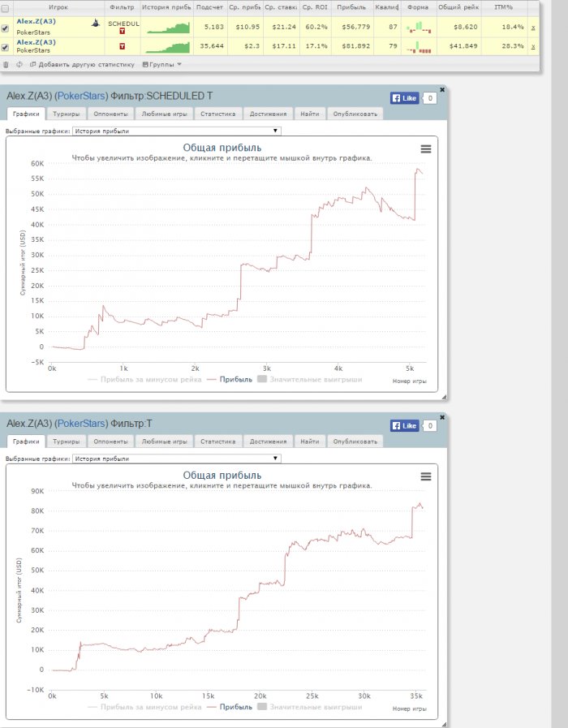Select 'Любимые игры' tab in SCHEDULED T panel

pos(164,114)
